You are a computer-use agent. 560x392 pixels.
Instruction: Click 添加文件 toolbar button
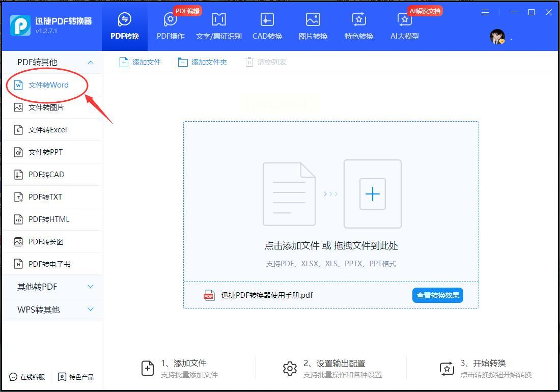[x=140, y=62]
